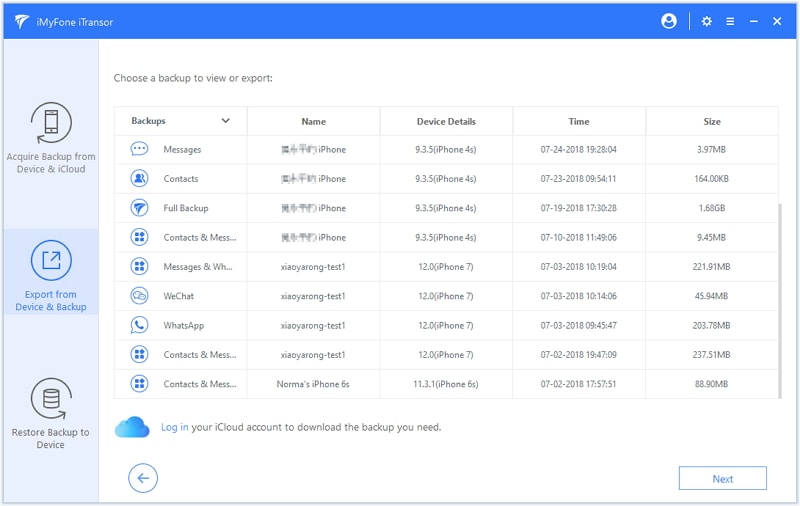Viewport: 800px width, 506px height.
Task: Go back using the left arrow button
Action: [143, 478]
